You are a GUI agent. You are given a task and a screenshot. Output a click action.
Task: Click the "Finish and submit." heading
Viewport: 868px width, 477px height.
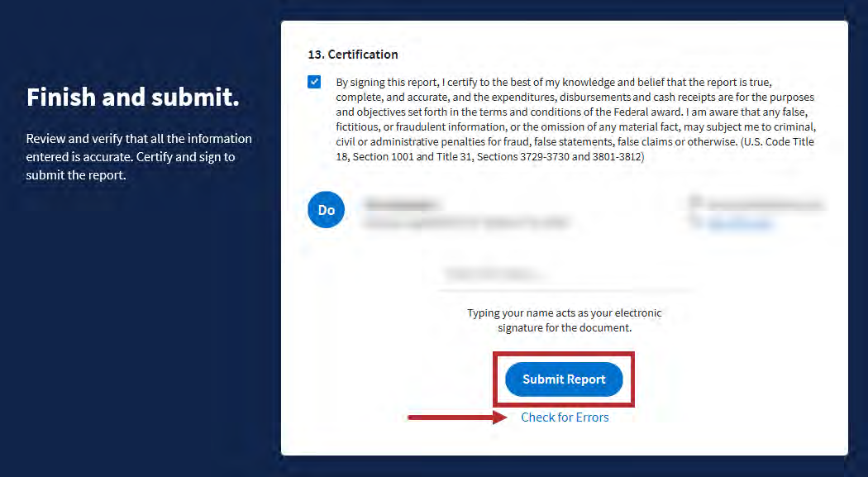click(x=132, y=98)
